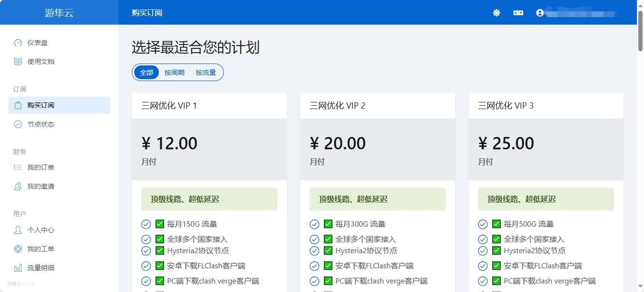
Task: Click the lifebuoy icon beside 我的工单
Action: coord(18,249)
